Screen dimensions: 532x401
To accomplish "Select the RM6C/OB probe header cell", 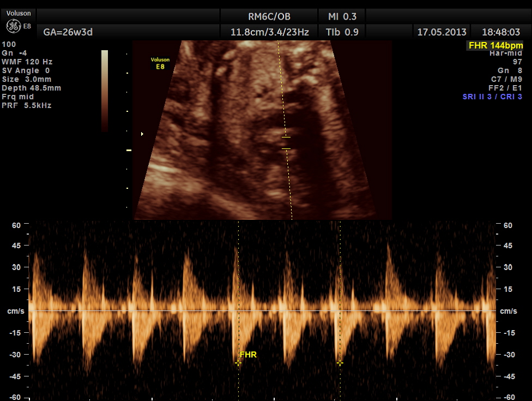I will (x=269, y=16).
